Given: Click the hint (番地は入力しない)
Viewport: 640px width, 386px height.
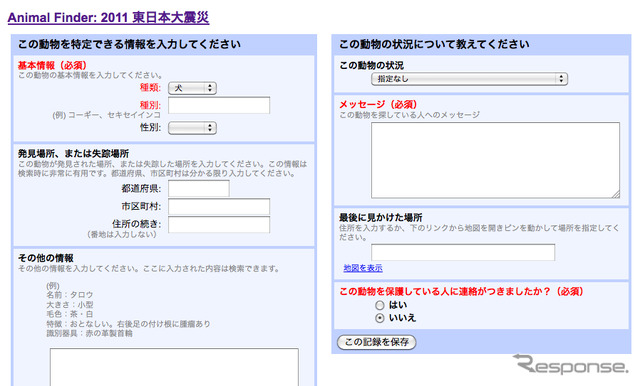Looking at the screenshot, I should point(122,234).
